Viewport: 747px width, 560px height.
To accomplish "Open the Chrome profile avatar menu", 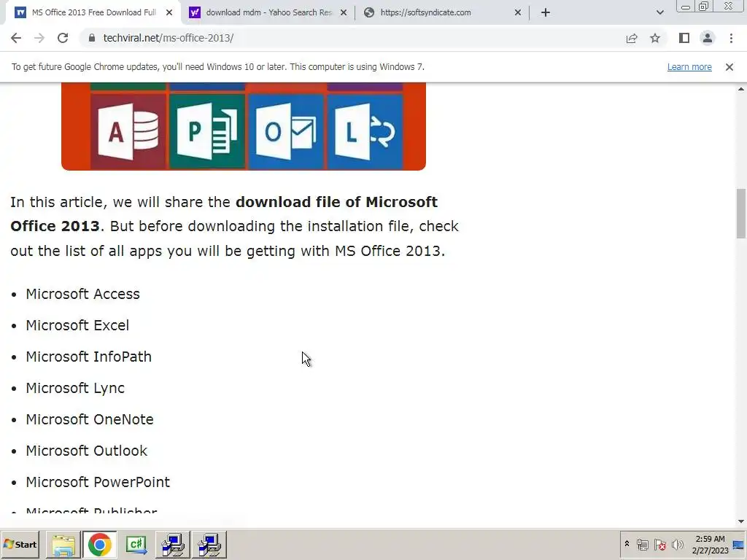I will point(708,38).
